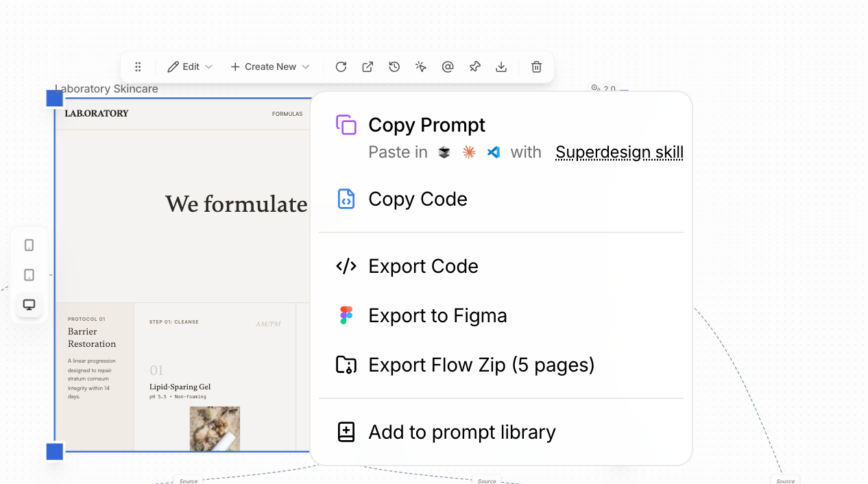Grab the bottom-left blue selection handle

click(x=54, y=452)
